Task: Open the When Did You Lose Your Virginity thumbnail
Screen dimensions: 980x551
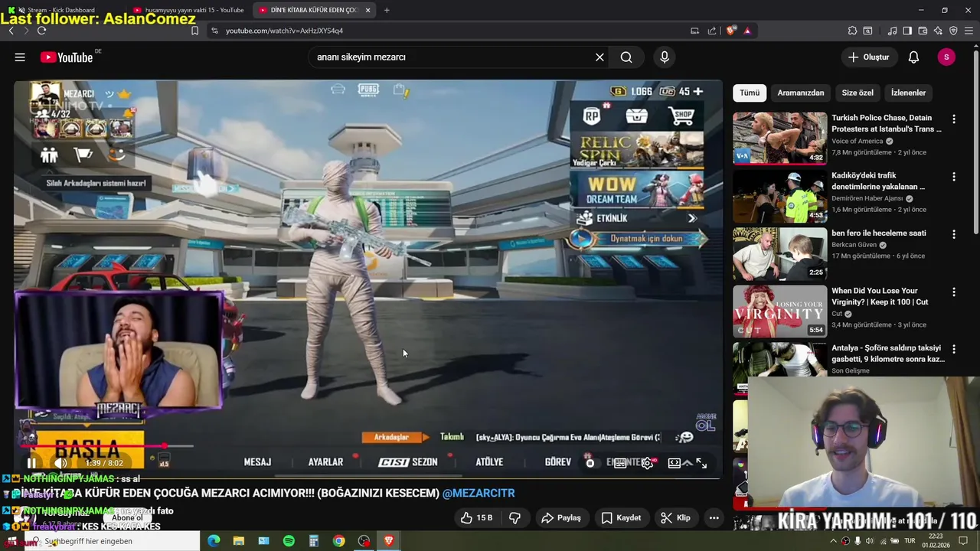Action: click(x=779, y=311)
